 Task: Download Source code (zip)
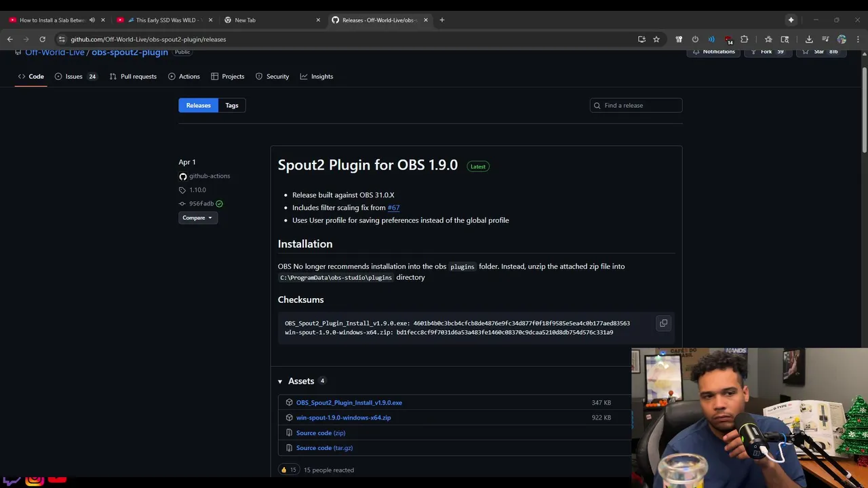(321, 432)
